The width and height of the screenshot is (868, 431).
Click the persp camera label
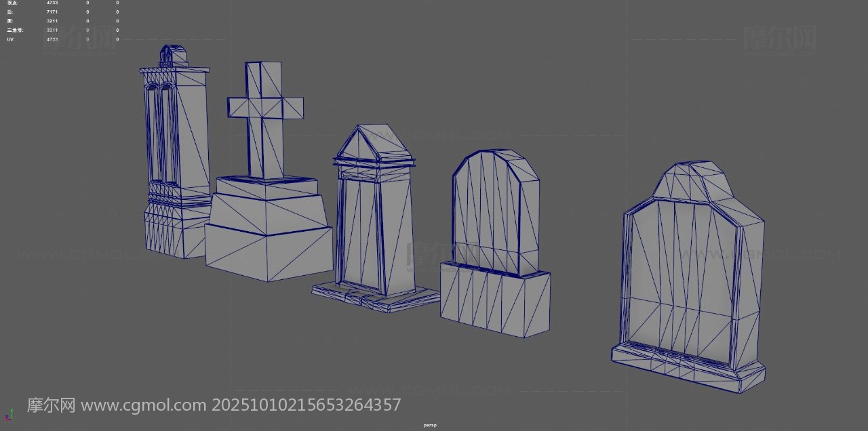(x=430, y=426)
